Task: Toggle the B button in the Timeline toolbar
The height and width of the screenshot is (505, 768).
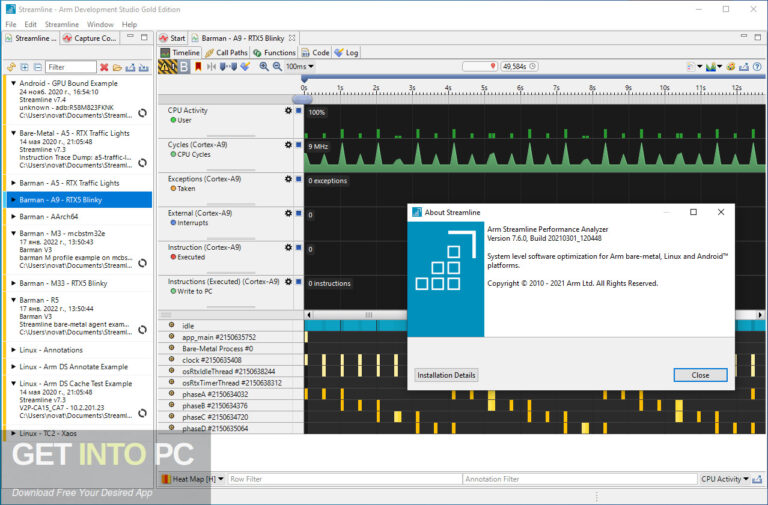Action: coord(184,67)
